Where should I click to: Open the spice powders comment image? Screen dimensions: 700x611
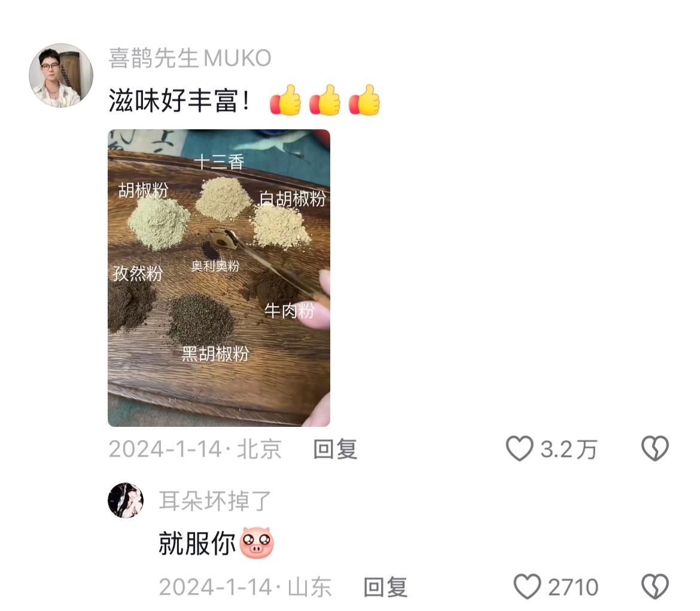(x=219, y=278)
